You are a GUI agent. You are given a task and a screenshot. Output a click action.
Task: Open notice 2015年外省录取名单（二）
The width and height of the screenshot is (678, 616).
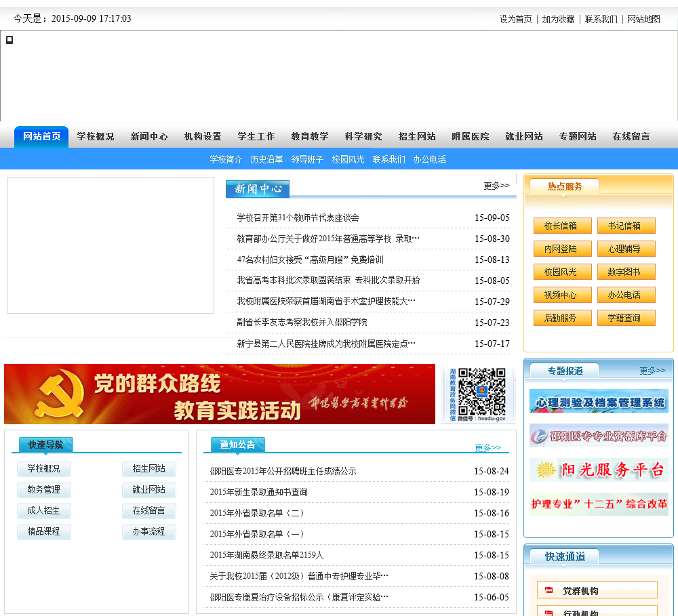(257, 513)
